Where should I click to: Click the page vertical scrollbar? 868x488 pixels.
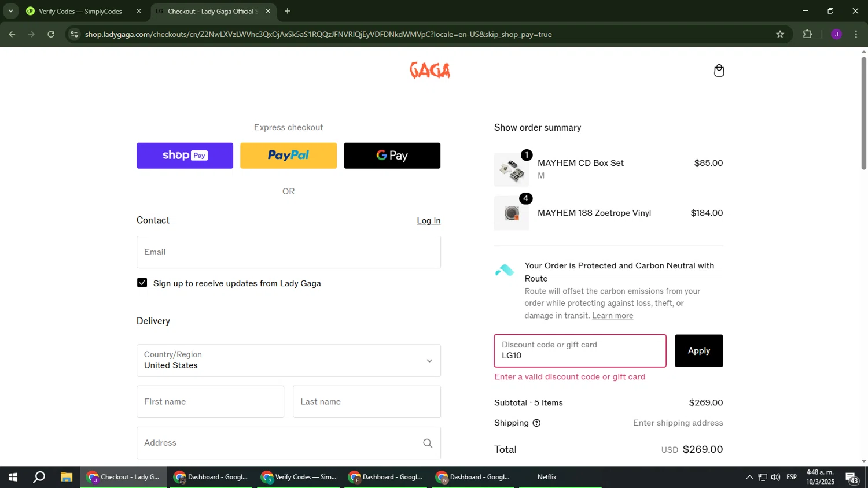tap(863, 113)
